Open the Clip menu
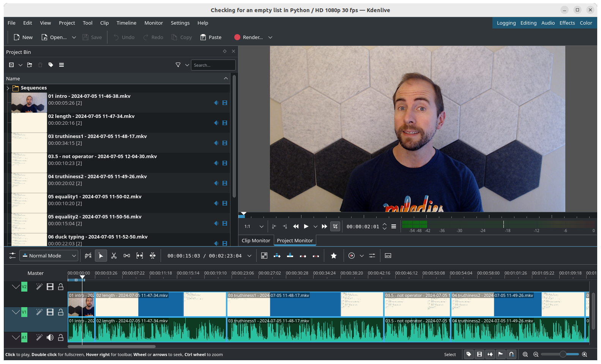 [x=104, y=23]
